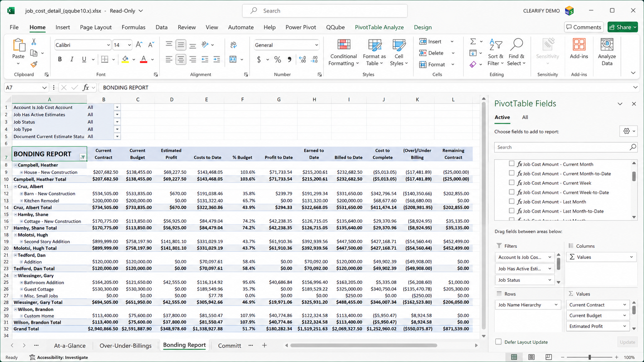The width and height of the screenshot is (644, 362).
Task: Check Job Cost Amount - Current Week-to-Date field
Action: pos(512,192)
